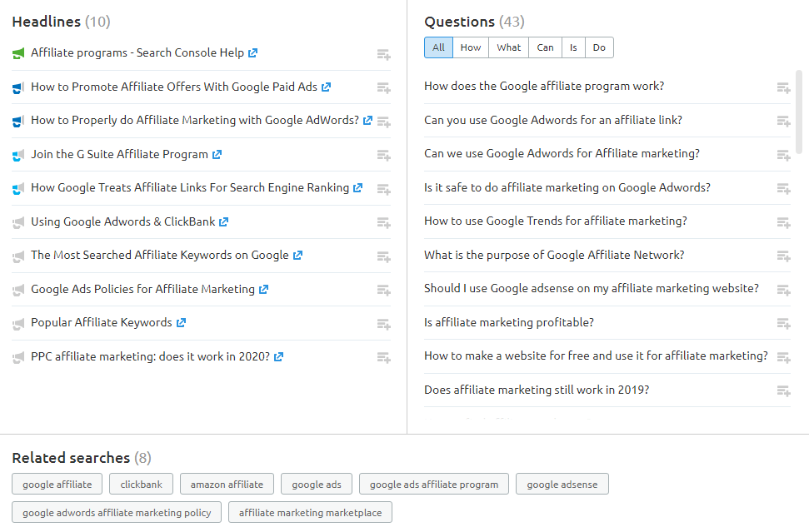The image size is (809, 532).
Task: Click add icon for 'PPC affiliate marketing' headline
Action: (383, 358)
